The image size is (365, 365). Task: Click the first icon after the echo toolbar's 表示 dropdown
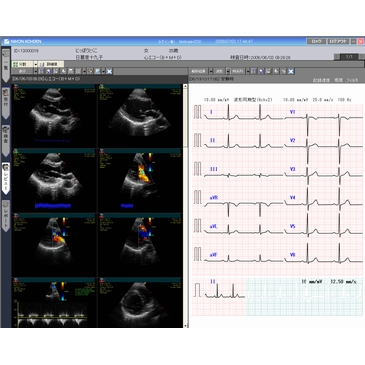41,71
